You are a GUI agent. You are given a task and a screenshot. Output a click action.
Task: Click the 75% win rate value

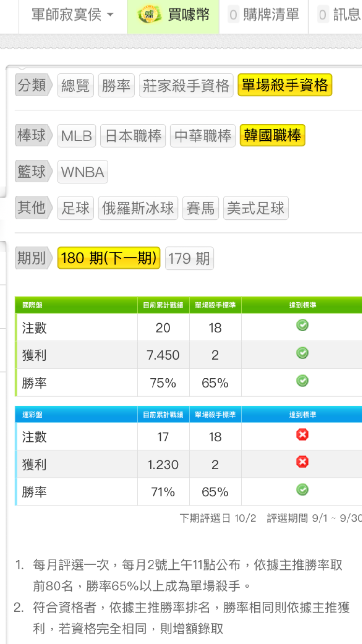pos(163,383)
